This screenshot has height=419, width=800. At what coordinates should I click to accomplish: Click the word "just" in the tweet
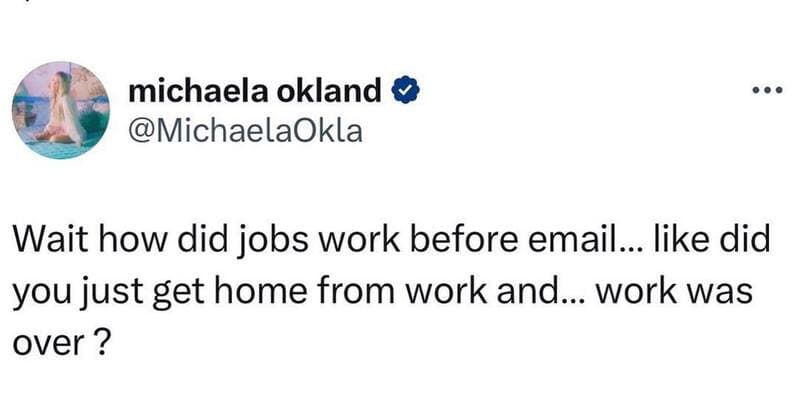pyautogui.click(x=103, y=292)
